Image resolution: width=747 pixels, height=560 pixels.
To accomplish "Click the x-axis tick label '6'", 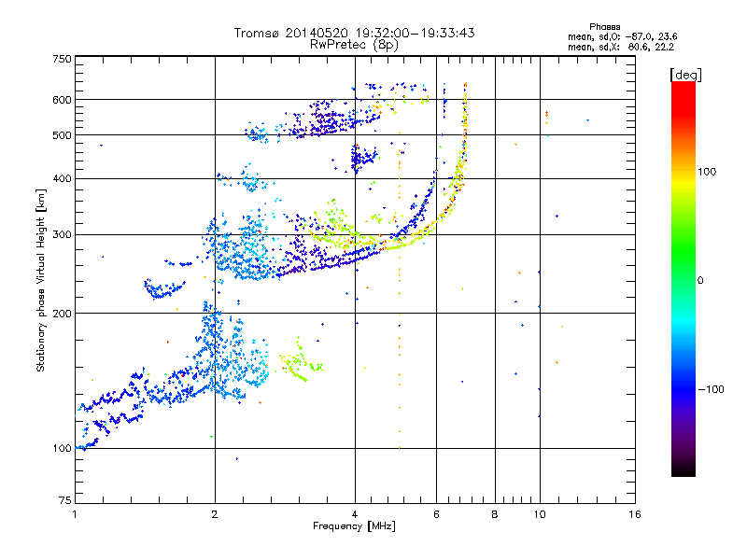I will tap(436, 514).
